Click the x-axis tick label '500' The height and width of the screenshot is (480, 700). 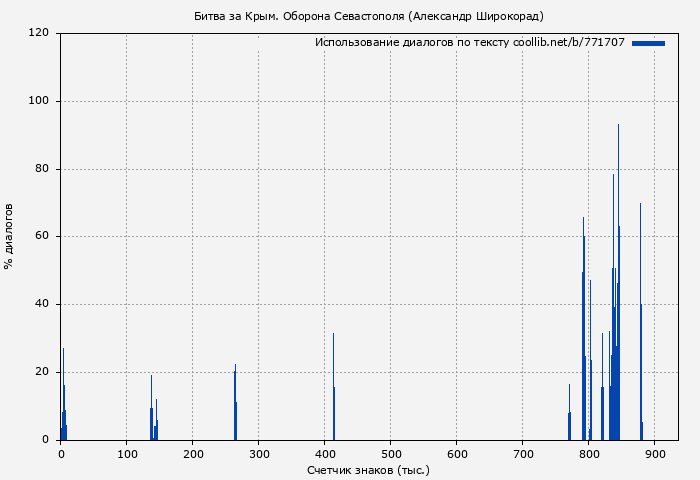(390, 454)
